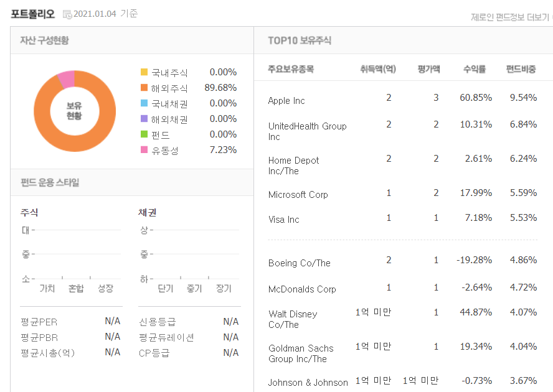Select the 89.68% 해외주식 value
This screenshot has height=392, width=553.
pyautogui.click(x=220, y=88)
